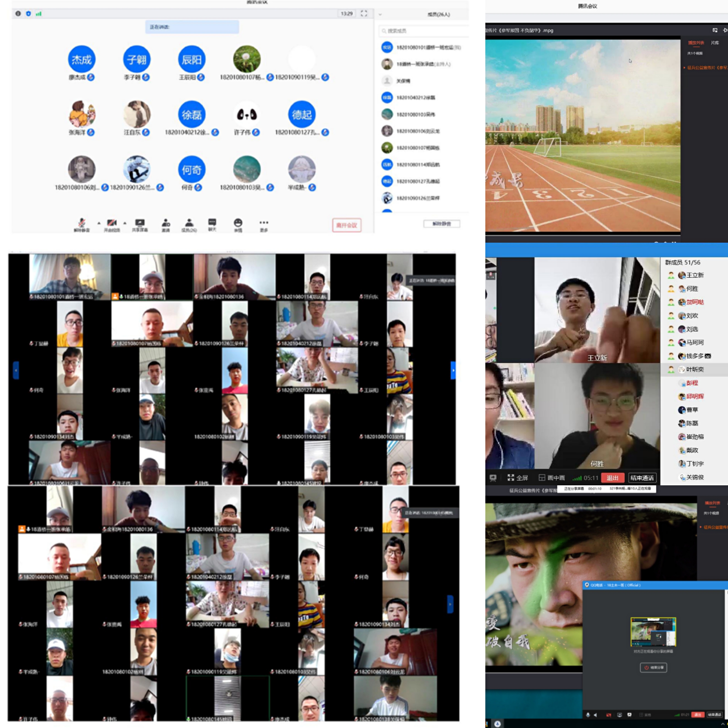The width and height of the screenshot is (728, 728).
Task: Click the share screen (共享屏幕) icon
Action: pyautogui.click(x=140, y=223)
